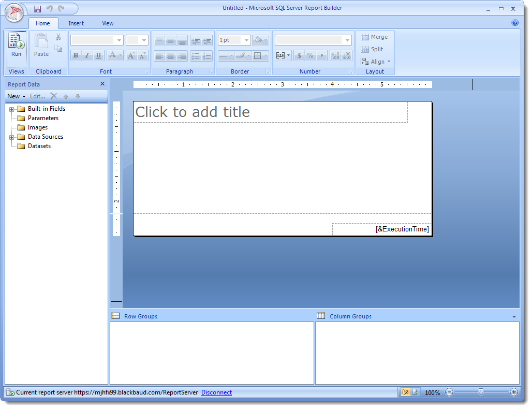Align text left
Viewport: 532px width, 409px height.
[x=159, y=55]
